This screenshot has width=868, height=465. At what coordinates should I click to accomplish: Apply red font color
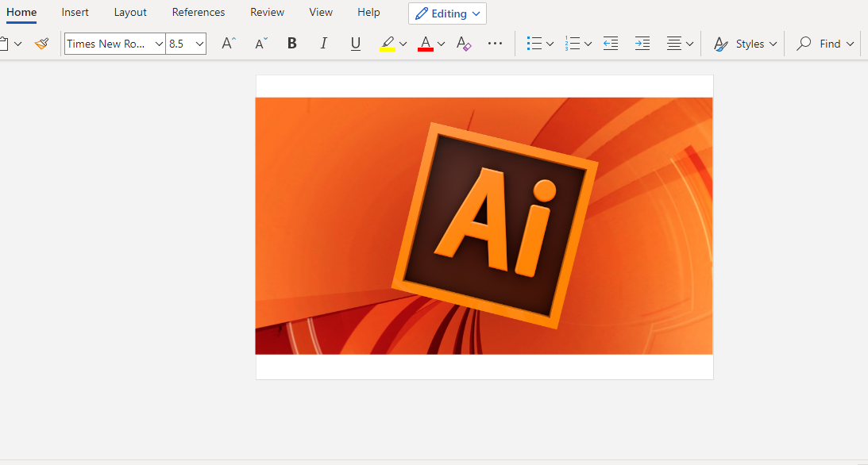click(x=425, y=44)
